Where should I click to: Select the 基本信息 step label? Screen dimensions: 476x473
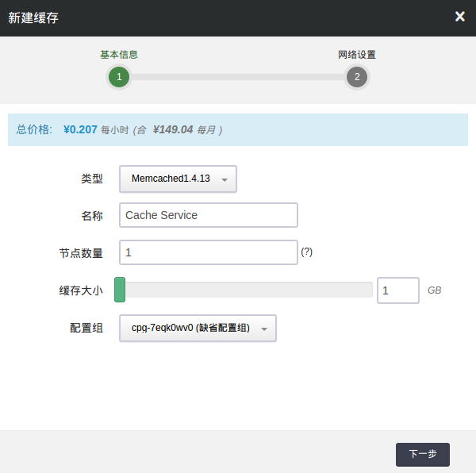pyautogui.click(x=119, y=55)
